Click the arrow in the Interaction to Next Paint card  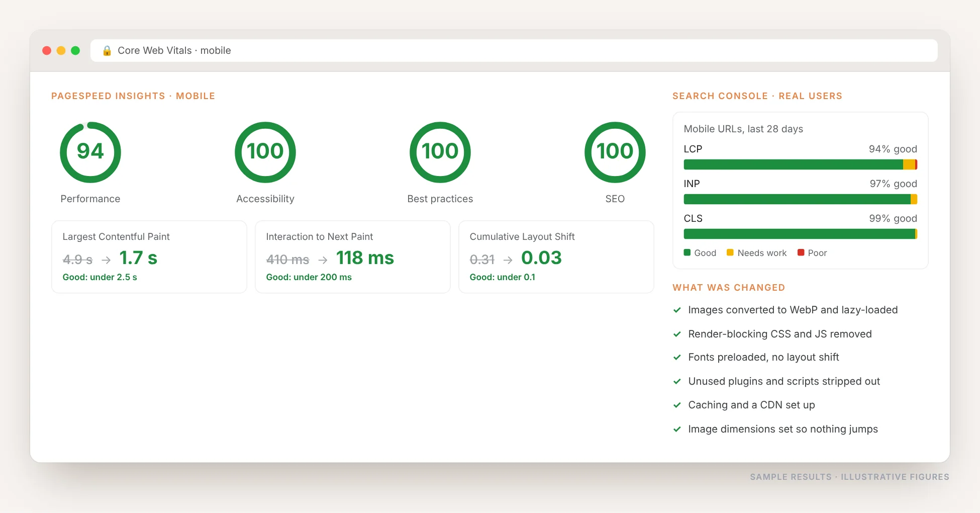click(x=323, y=260)
